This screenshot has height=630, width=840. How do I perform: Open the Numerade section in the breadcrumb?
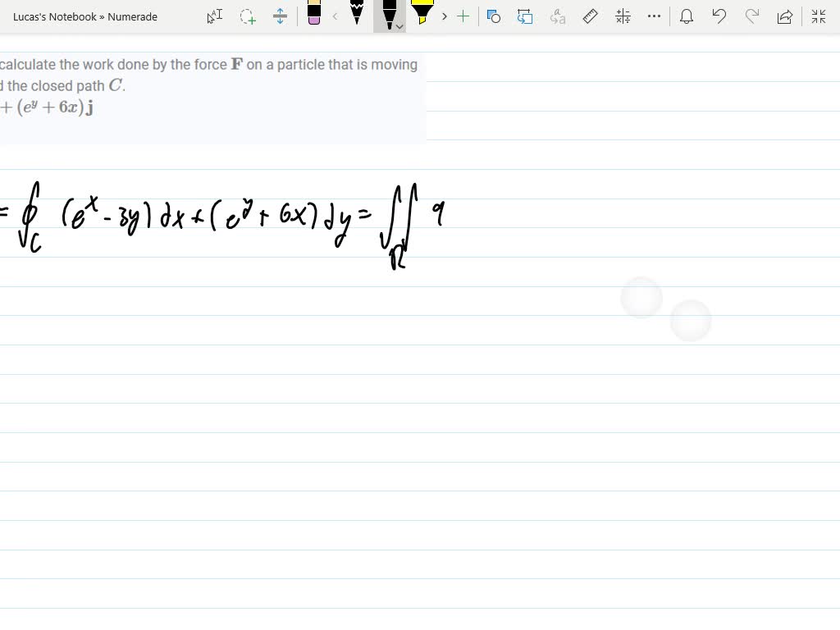coord(131,16)
